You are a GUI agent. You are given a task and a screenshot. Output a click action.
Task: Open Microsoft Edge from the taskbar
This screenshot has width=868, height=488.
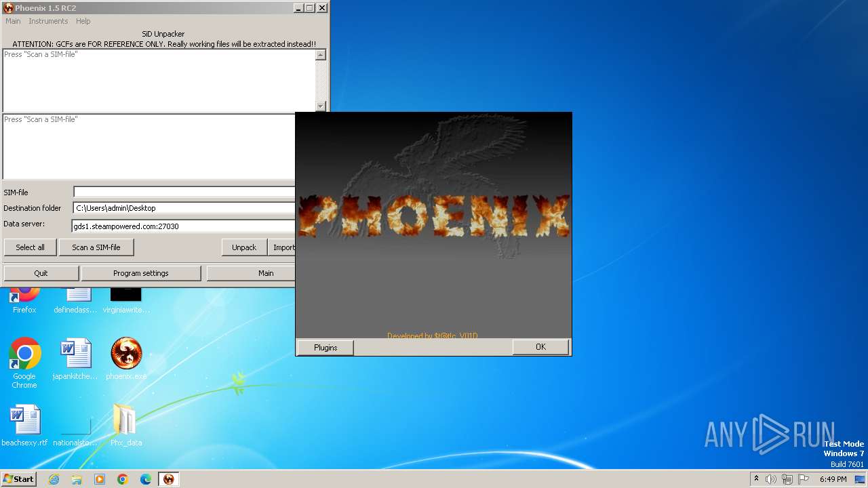point(146,479)
